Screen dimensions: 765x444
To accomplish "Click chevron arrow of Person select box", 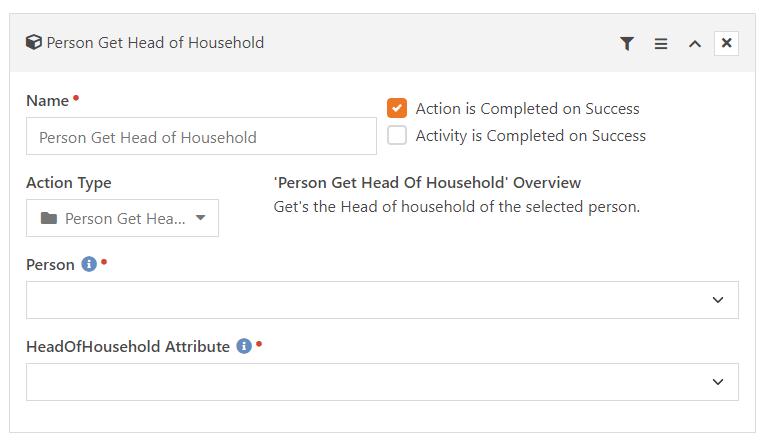I will (718, 300).
